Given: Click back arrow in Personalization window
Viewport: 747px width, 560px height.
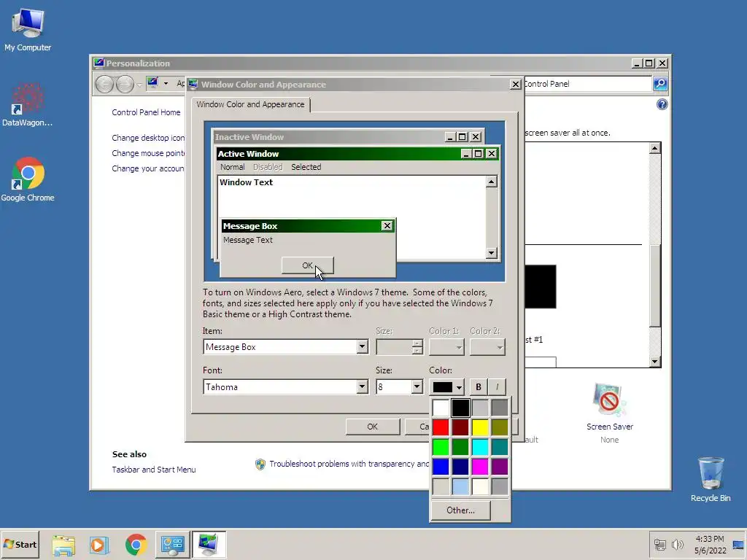Looking at the screenshot, I should point(104,85).
